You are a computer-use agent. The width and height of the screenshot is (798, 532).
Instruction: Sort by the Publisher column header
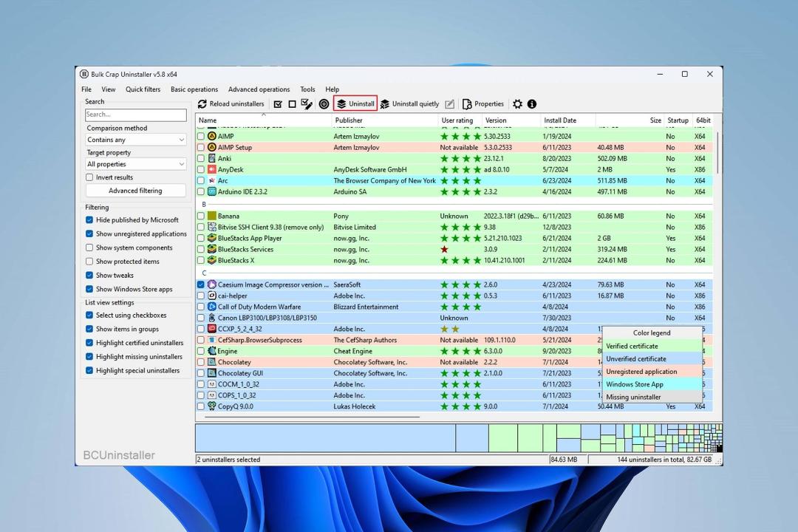385,120
